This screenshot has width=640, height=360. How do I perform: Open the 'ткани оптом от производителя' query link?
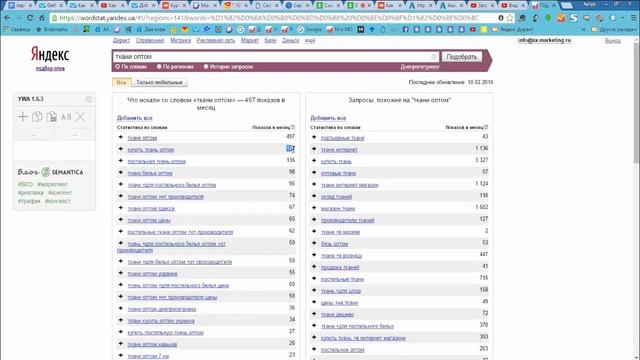166,197
